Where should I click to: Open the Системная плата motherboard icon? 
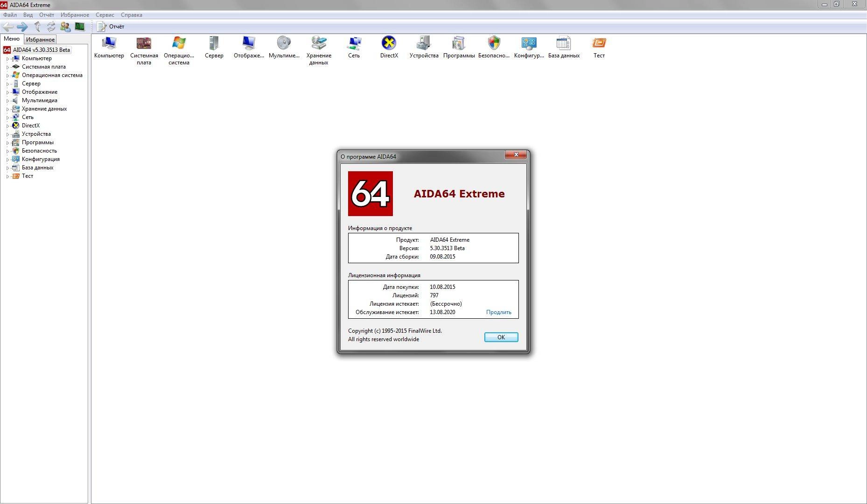click(x=144, y=50)
